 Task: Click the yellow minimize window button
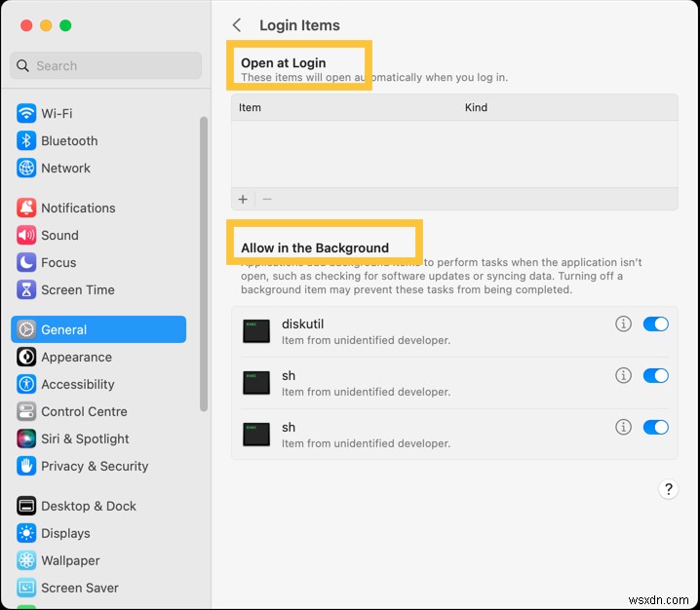click(46, 25)
